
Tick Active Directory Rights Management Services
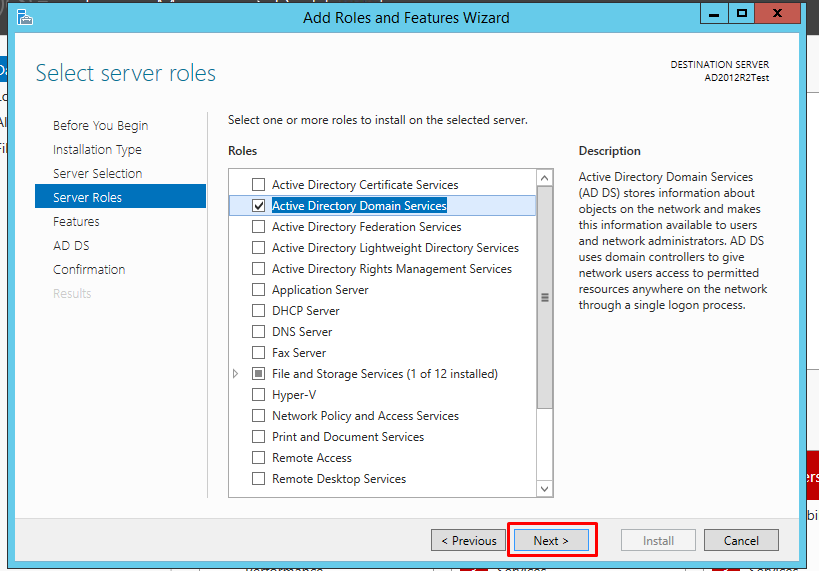258,269
